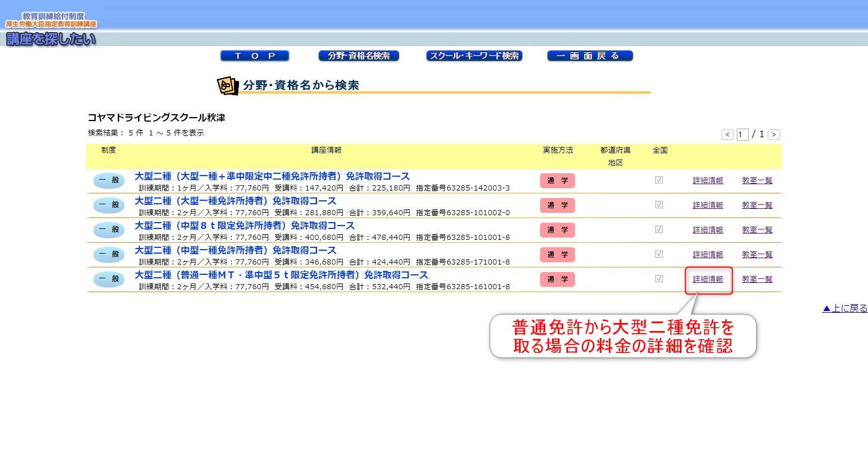Click inside the page number input field

742,134
